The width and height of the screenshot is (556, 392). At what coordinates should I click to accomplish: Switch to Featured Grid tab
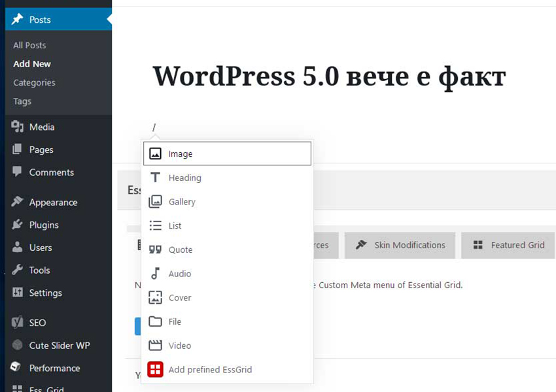[x=508, y=245]
